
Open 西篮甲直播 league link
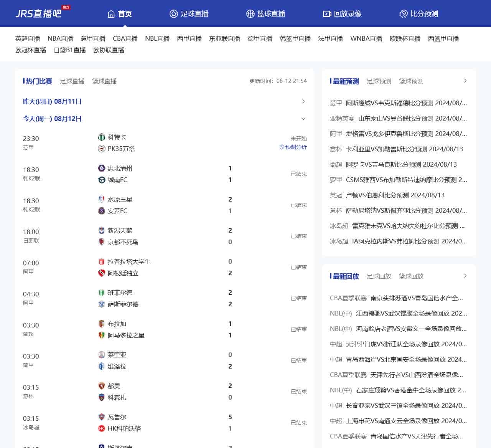point(443,38)
